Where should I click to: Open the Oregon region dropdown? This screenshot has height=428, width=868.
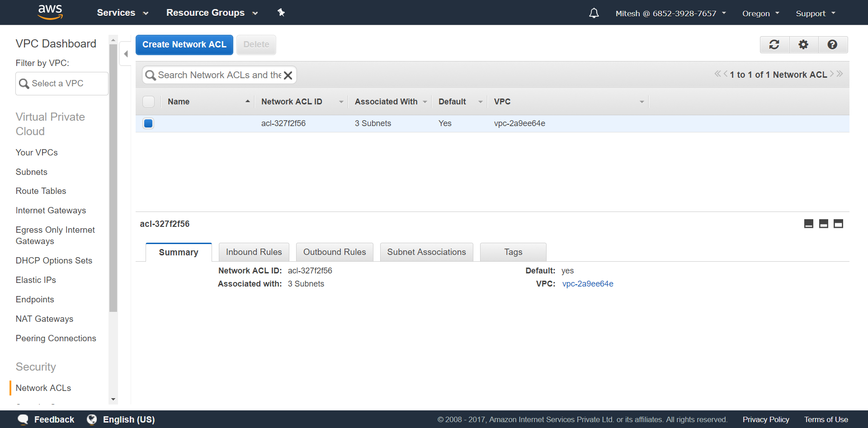761,14
